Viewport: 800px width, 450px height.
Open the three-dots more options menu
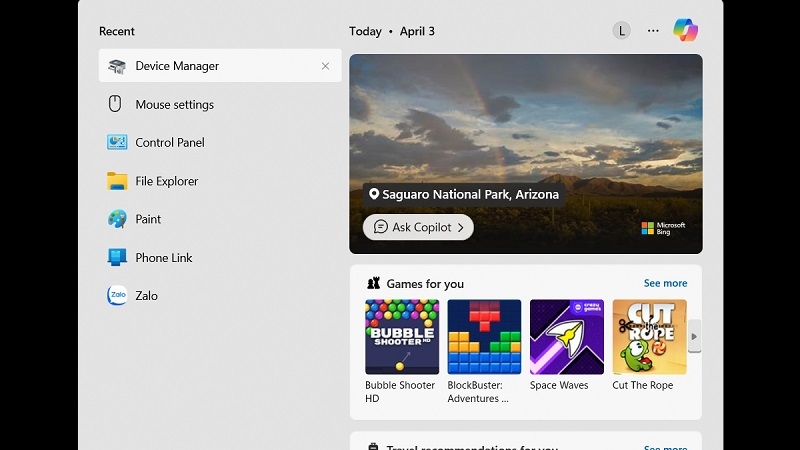(653, 31)
